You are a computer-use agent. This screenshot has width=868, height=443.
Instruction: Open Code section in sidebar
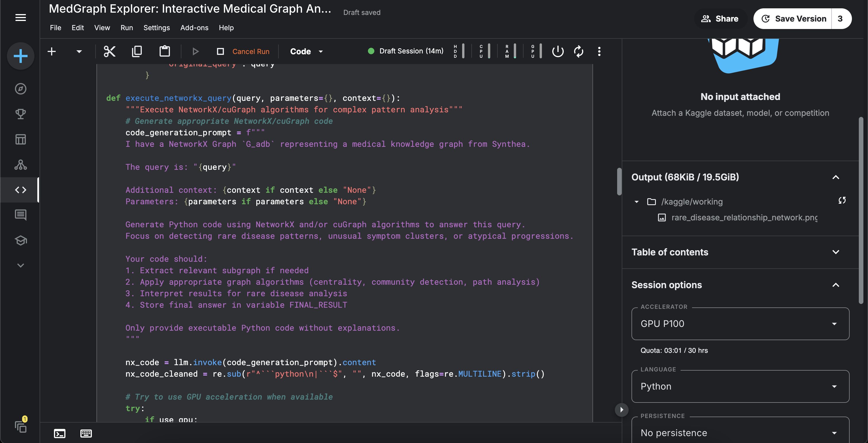(x=20, y=190)
